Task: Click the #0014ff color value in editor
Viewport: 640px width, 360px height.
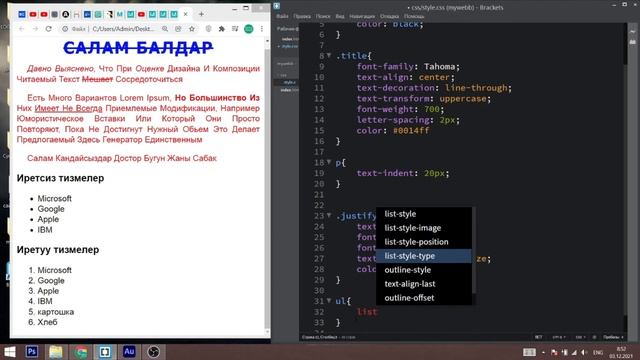Action: coord(411,131)
